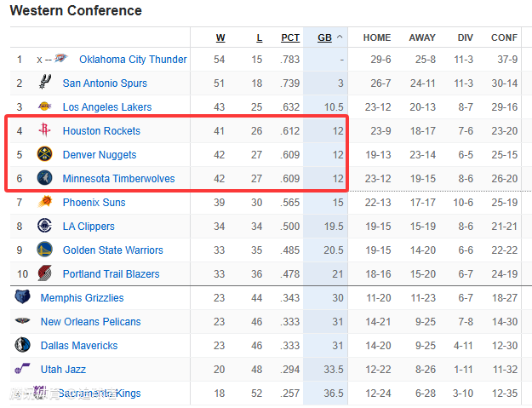Open the Utah Jazz team link
Viewport: 532px width, 408px height.
pyautogui.click(x=63, y=370)
